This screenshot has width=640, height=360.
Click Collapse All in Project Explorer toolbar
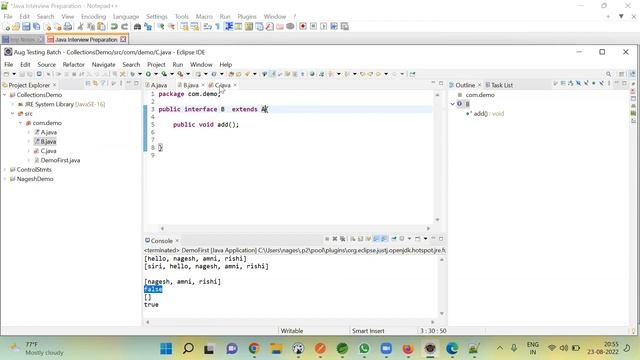coord(88,84)
